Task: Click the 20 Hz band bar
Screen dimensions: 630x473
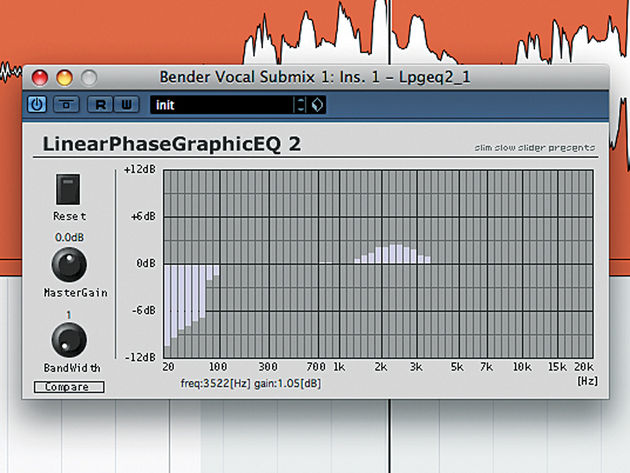Action: pyautogui.click(x=167, y=305)
